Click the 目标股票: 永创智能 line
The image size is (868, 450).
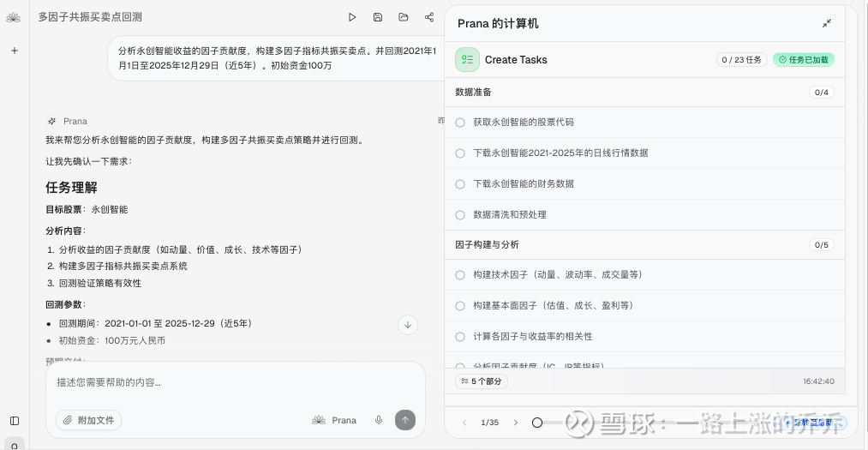click(x=87, y=210)
